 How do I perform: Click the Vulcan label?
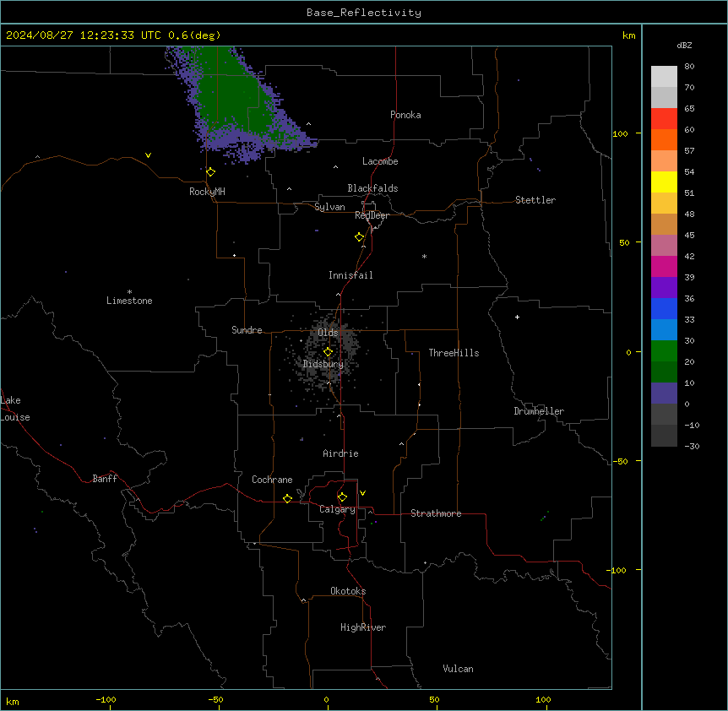tap(458, 669)
